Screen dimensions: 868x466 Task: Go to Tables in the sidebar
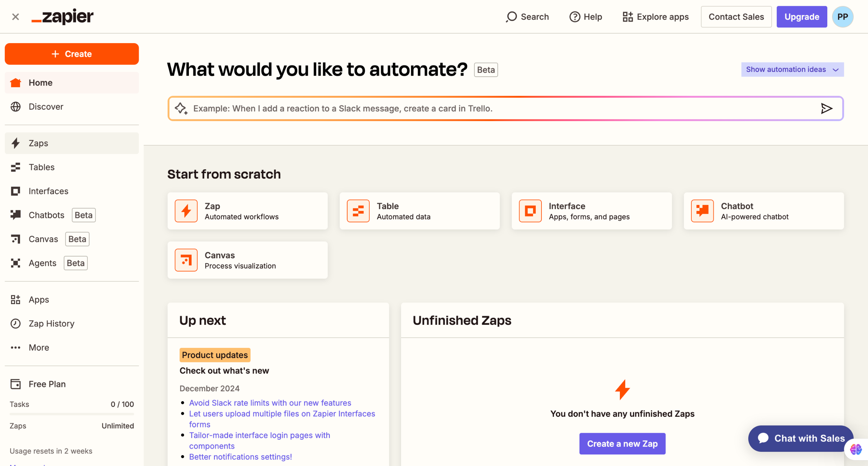click(41, 167)
